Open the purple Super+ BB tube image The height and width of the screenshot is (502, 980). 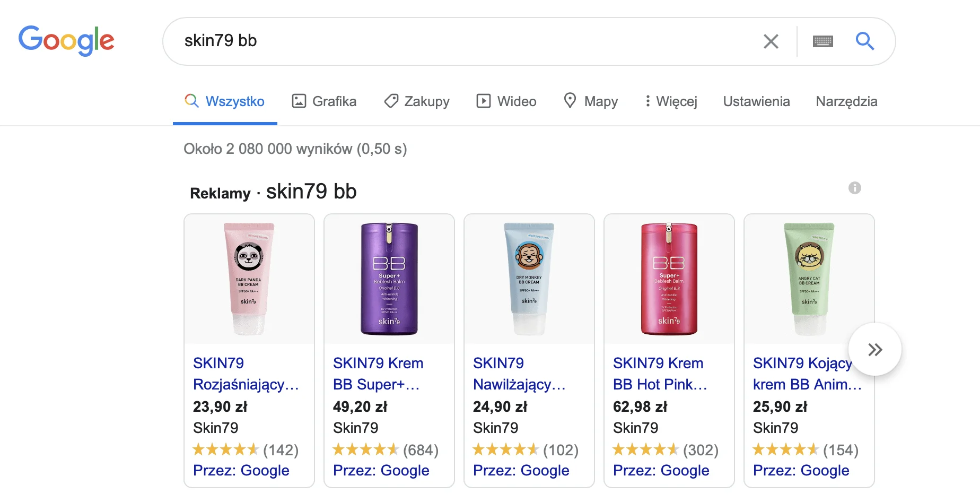[389, 279]
